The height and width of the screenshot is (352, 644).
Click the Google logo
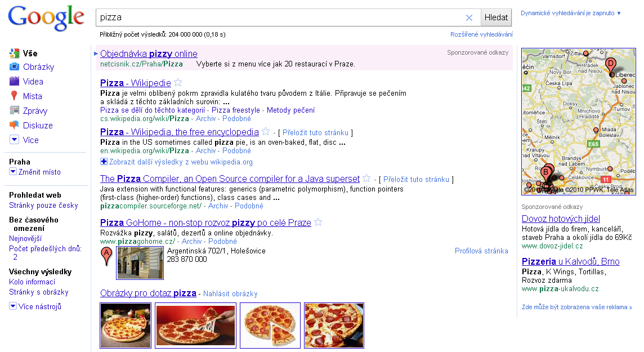pos(46,19)
